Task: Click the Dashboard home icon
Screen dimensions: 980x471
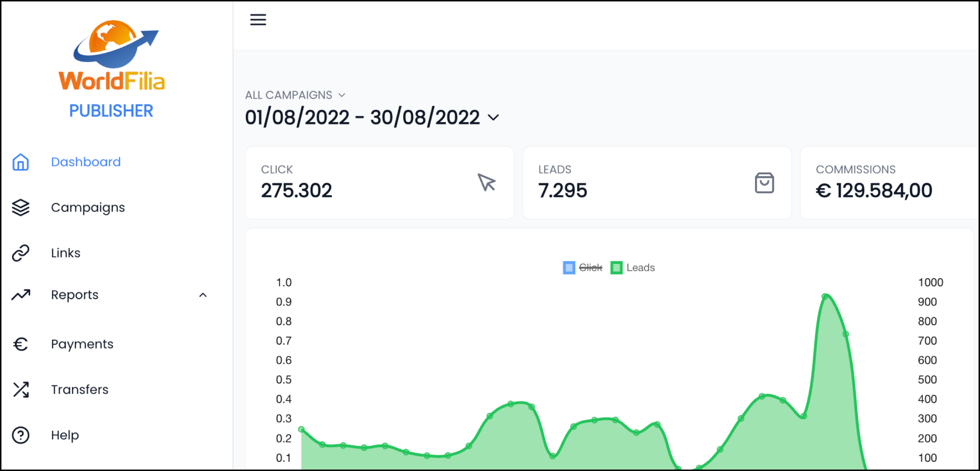Action: coord(21,162)
